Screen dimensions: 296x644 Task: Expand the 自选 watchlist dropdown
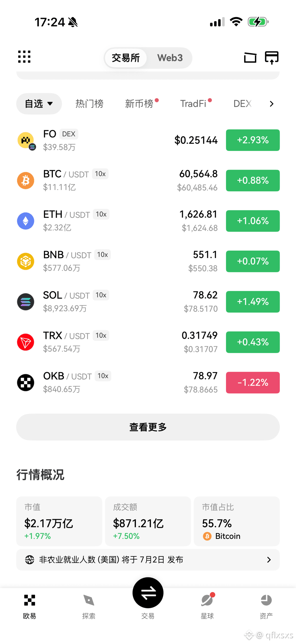39,104
